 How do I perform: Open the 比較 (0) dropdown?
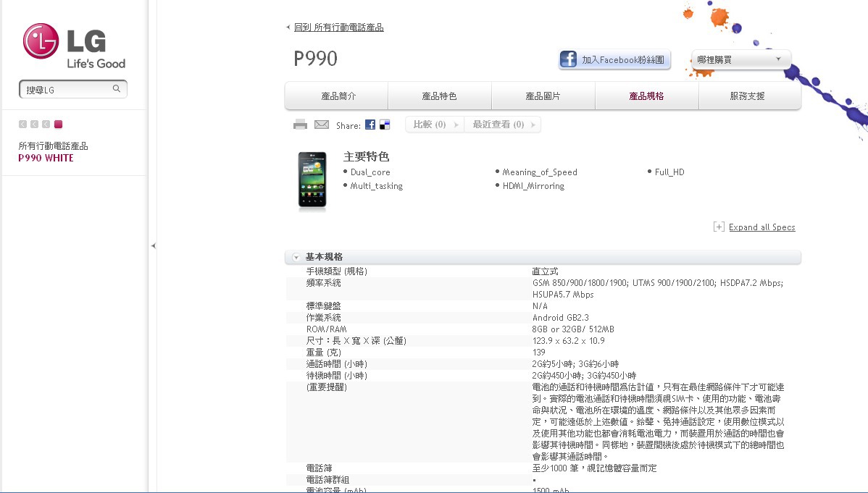coord(435,125)
